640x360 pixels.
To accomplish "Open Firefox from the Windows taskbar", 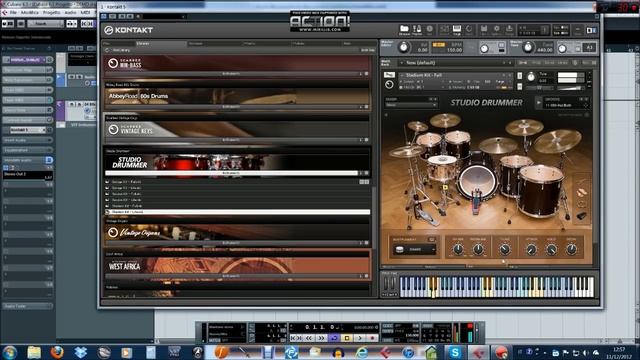I will (x=57, y=352).
